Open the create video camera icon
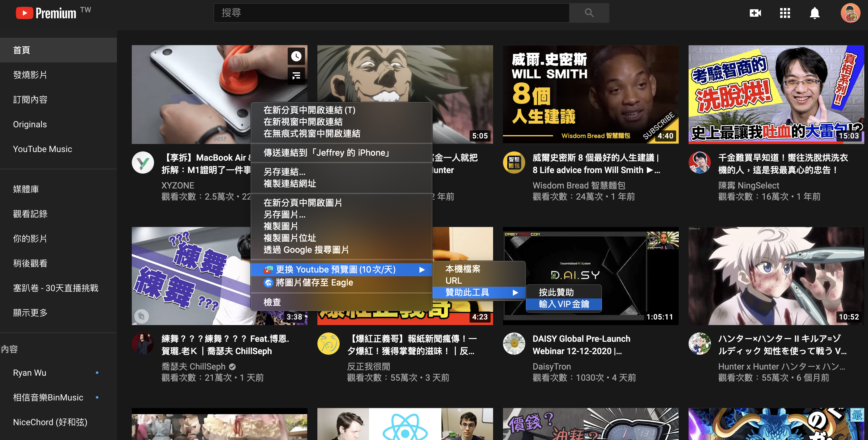The height and width of the screenshot is (440, 868). coord(755,13)
